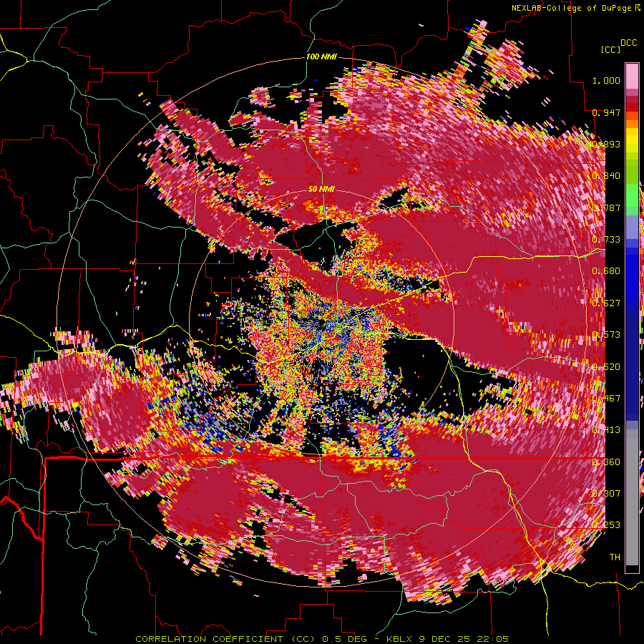The image size is (644, 644).
Task: Click the gray band of the color scale
Action: [x=632, y=497]
